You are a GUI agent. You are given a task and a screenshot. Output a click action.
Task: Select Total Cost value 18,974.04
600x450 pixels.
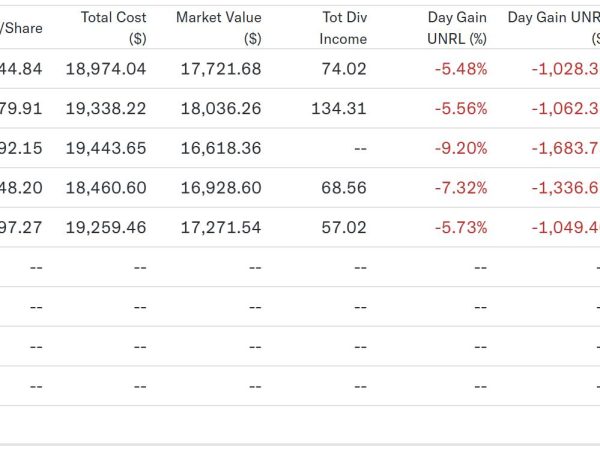[106, 69]
